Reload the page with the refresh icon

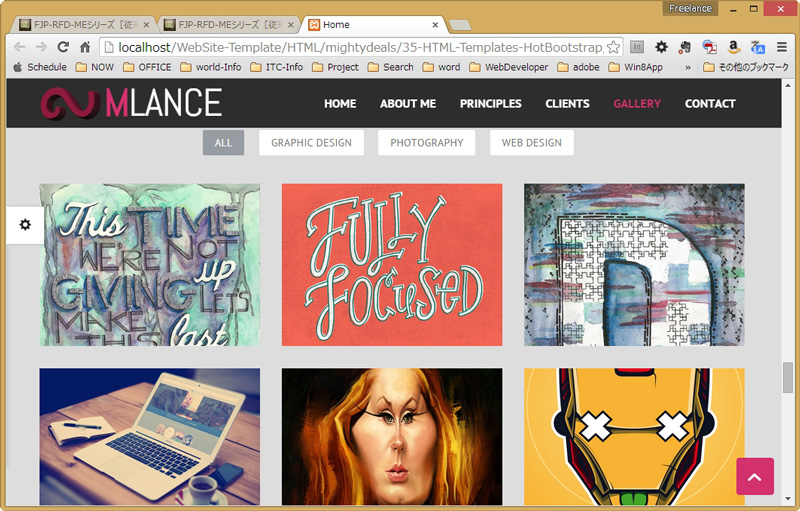[x=63, y=47]
